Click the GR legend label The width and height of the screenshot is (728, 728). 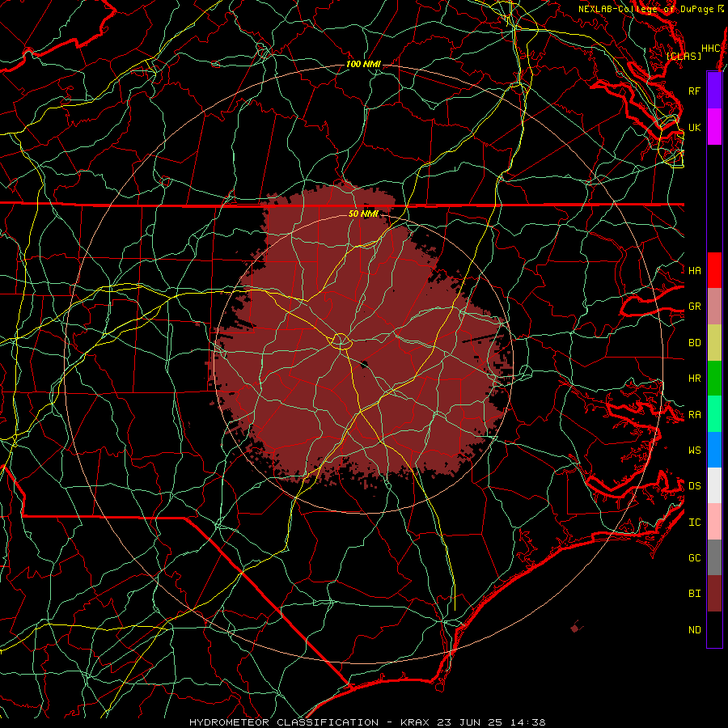695,307
